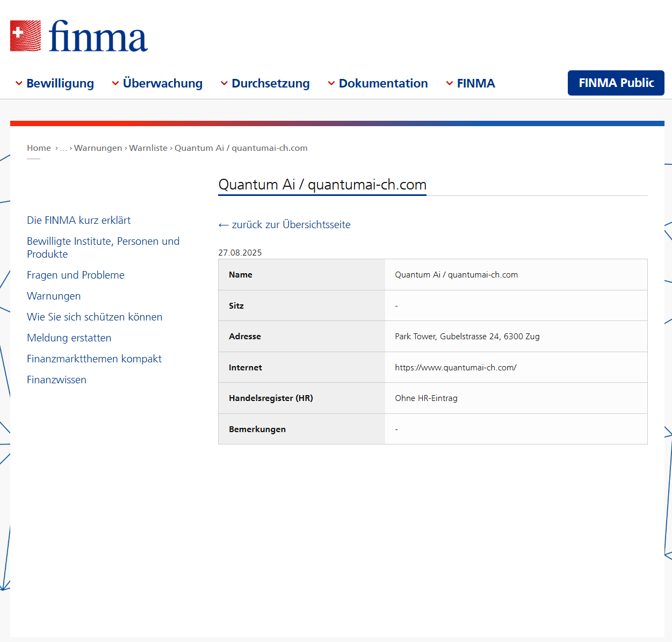This screenshot has height=642, width=672.
Task: Open the Dokumentation menu
Action: click(x=384, y=83)
